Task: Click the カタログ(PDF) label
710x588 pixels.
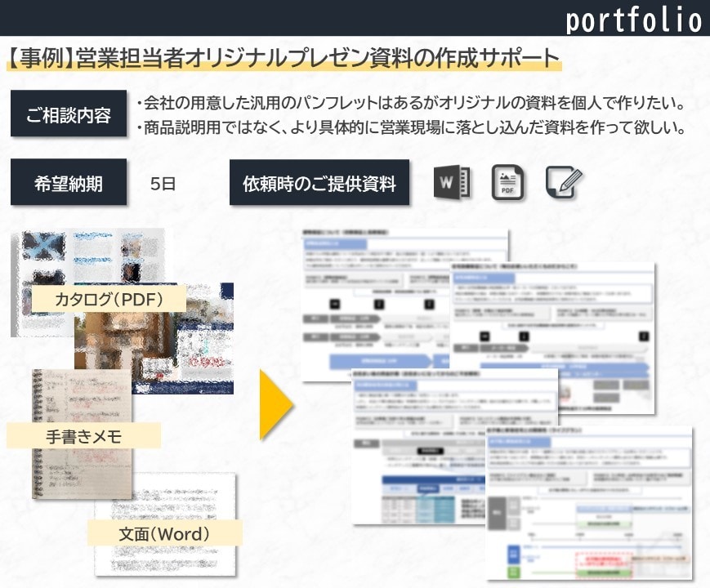Action: pyautogui.click(x=109, y=299)
